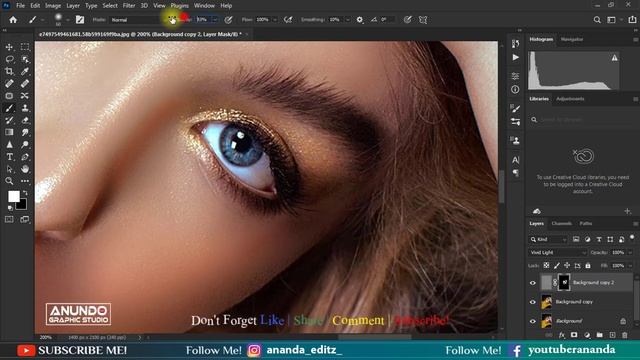Click the search magnifier in options bar

pos(597,20)
